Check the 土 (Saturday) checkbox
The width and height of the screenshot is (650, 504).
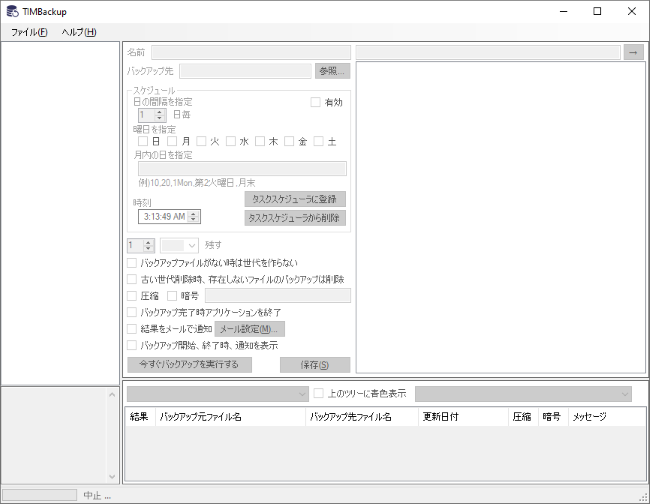pyautogui.click(x=318, y=141)
